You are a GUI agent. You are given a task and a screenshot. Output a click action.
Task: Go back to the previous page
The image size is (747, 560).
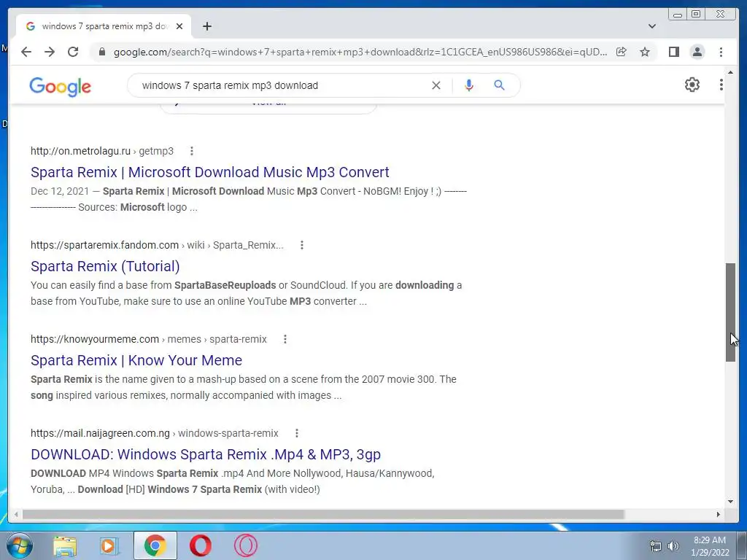tap(26, 52)
